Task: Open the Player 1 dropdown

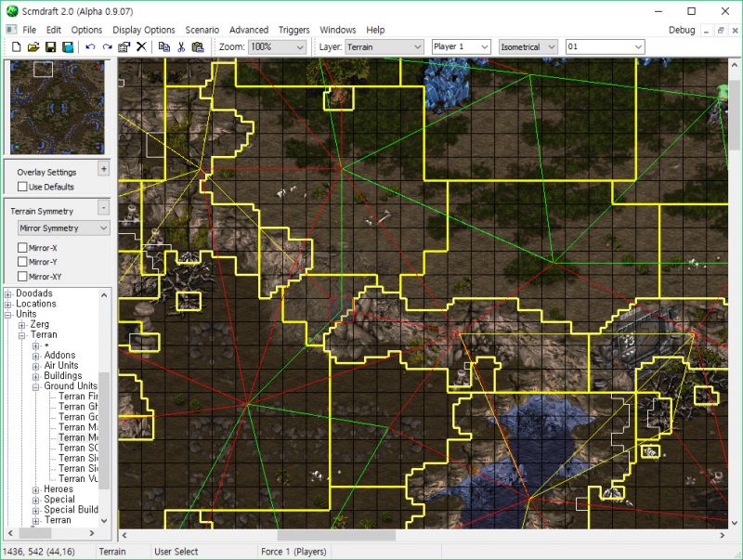Action: [461, 46]
